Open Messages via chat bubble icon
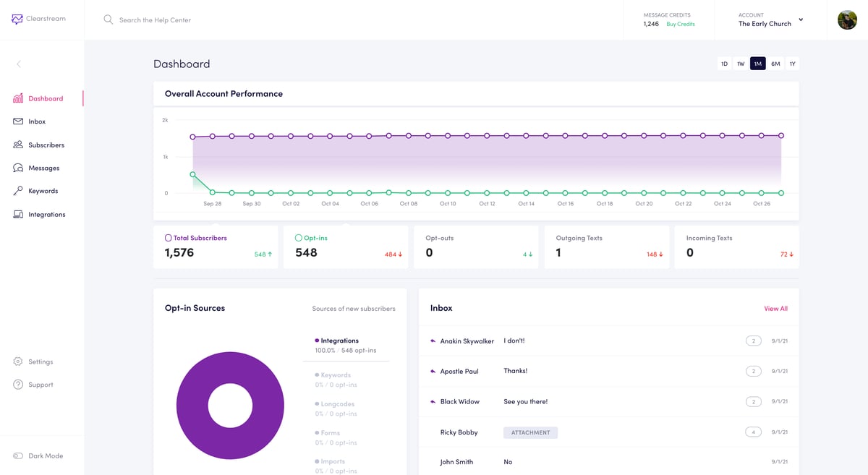This screenshot has height=475, width=868. (18, 168)
